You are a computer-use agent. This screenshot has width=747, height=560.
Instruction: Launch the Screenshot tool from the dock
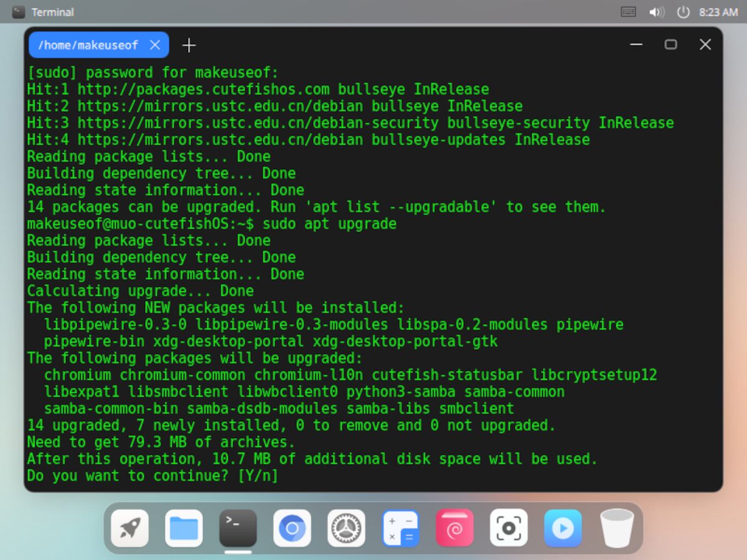[x=509, y=528]
